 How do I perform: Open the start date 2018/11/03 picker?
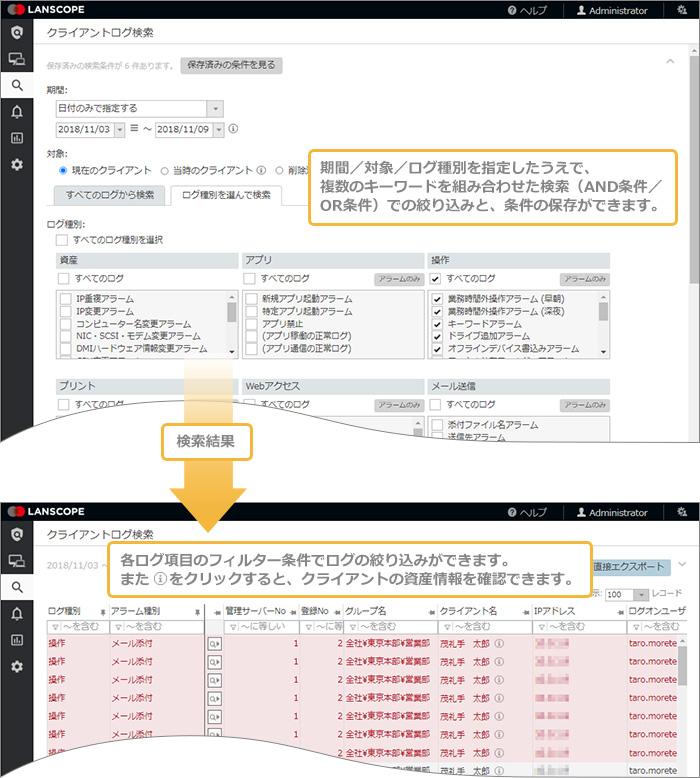[x=120, y=129]
